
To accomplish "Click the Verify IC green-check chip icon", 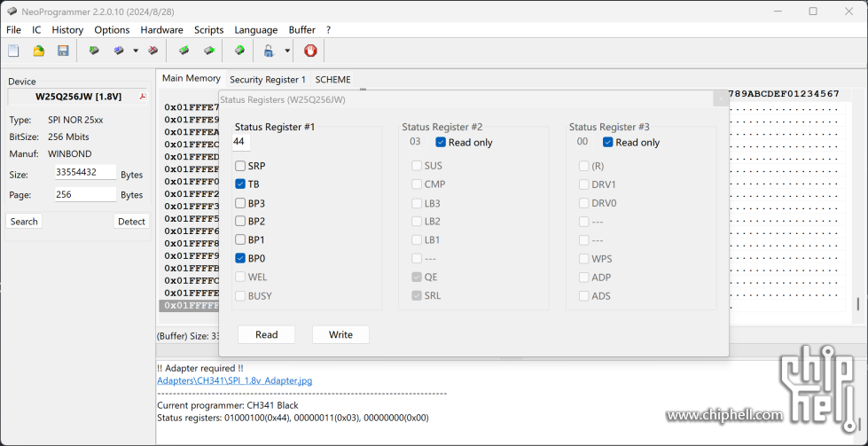I will coord(184,51).
